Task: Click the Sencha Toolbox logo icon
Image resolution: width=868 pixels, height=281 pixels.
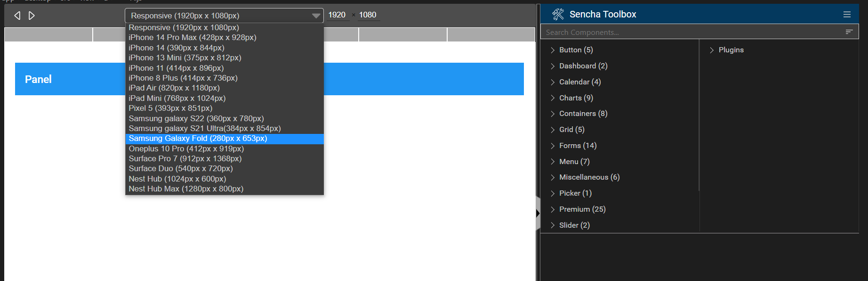Action: click(x=558, y=15)
